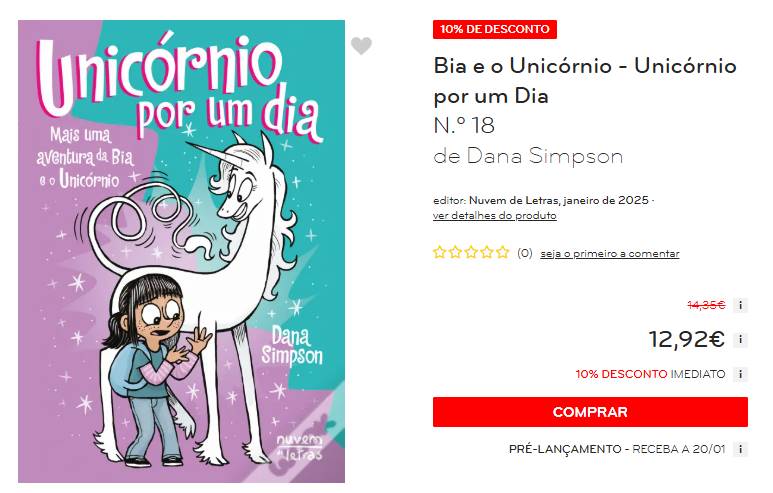Click the COMPRAR button
This screenshot has height=493, width=773.
point(590,412)
